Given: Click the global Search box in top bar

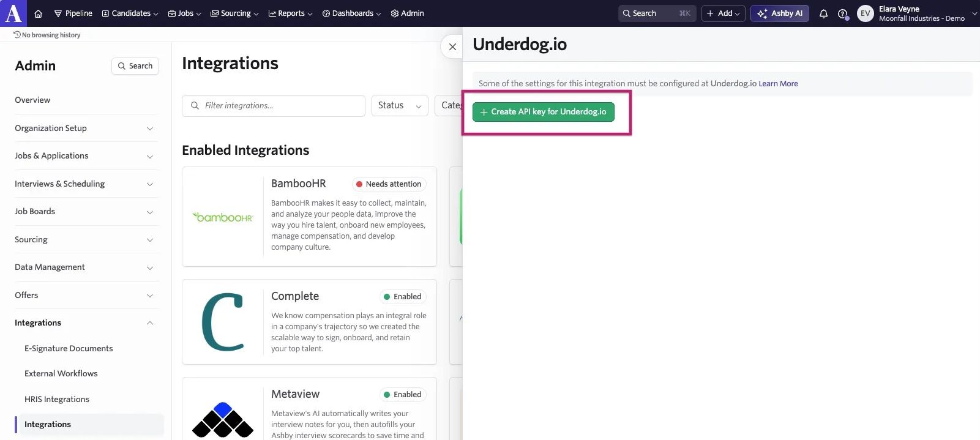Looking at the screenshot, I should click(x=657, y=13).
